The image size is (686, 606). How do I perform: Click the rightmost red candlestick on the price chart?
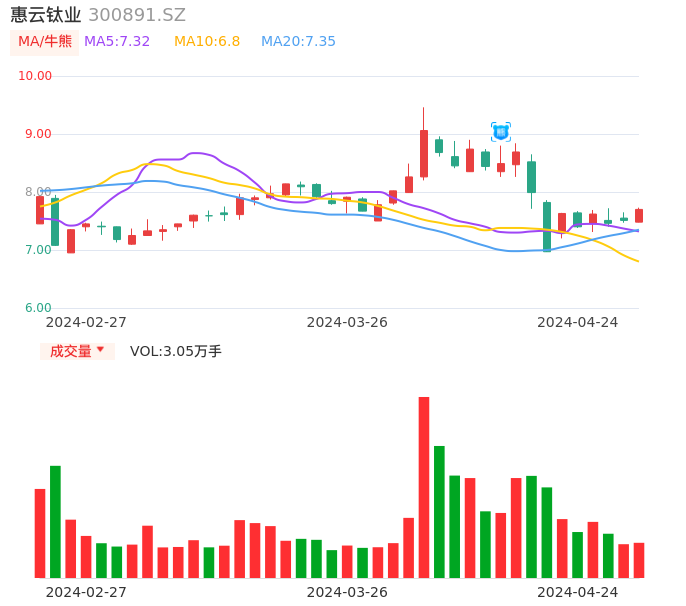(639, 215)
